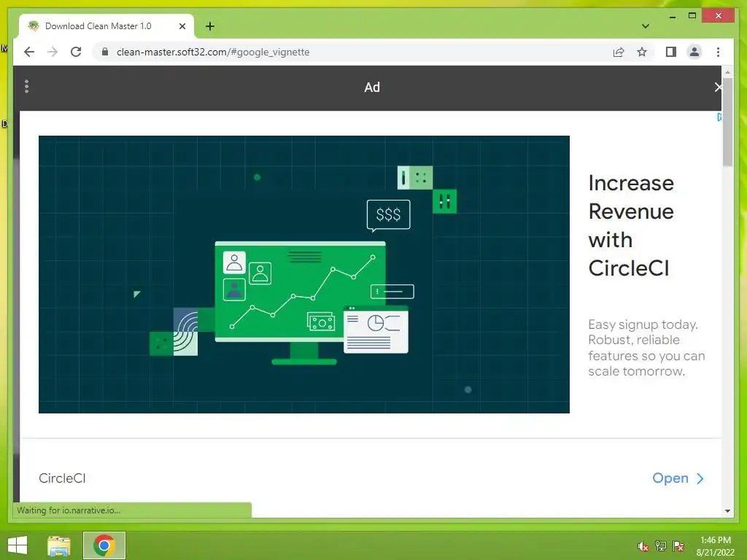Click the Open link
Screen dimensions: 747x560
(670, 478)
